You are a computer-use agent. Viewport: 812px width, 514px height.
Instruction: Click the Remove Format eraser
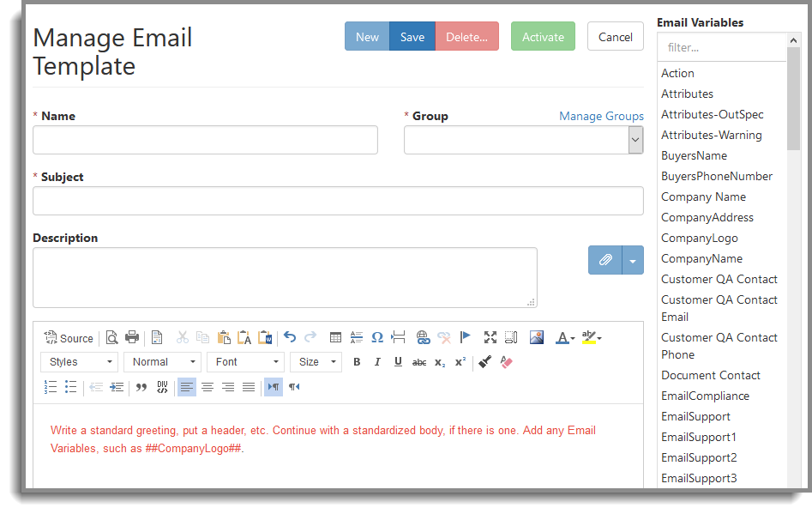506,362
